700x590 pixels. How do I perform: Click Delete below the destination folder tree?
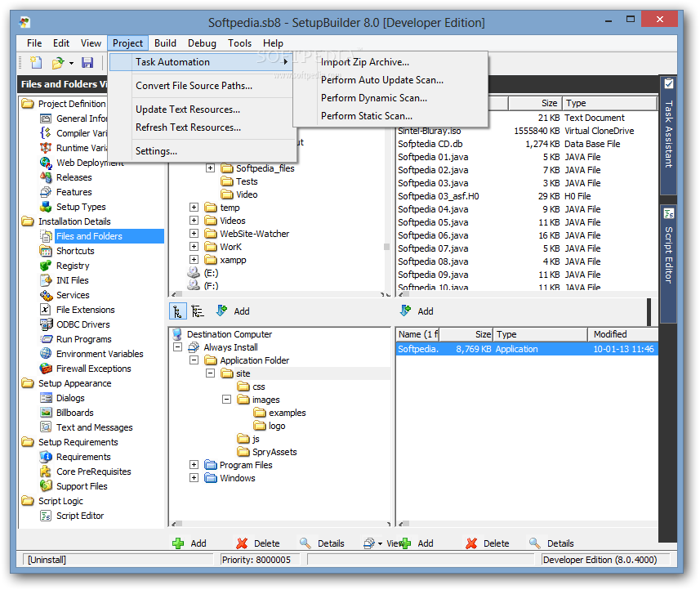258,543
